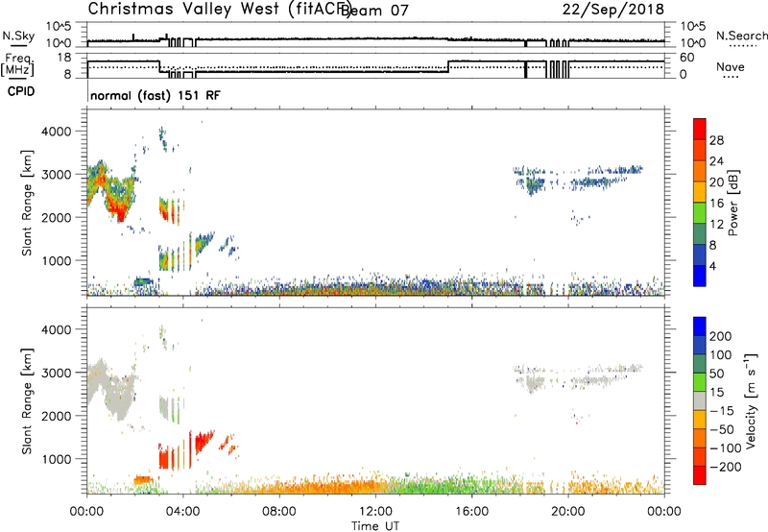Click the Slant Range label of power panel

coord(27,203)
